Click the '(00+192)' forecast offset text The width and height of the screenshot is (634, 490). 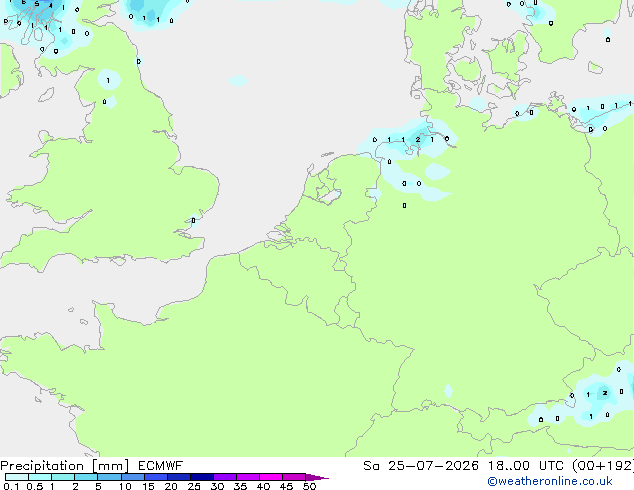pos(603,466)
